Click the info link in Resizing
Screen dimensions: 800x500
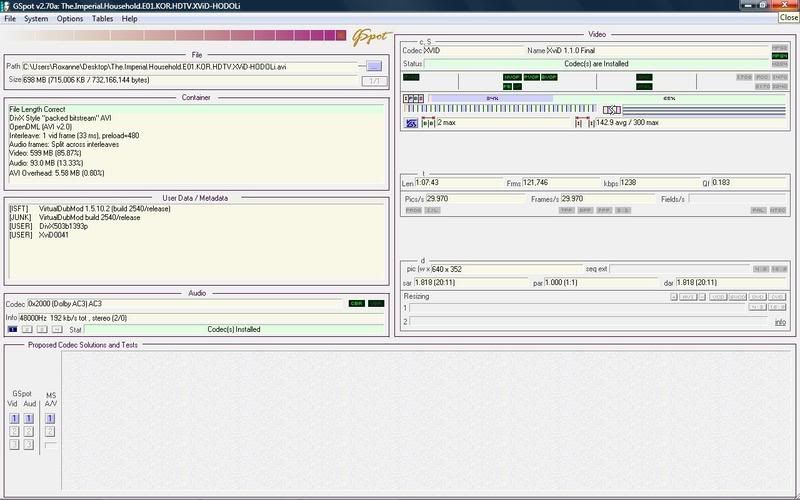click(x=780, y=322)
